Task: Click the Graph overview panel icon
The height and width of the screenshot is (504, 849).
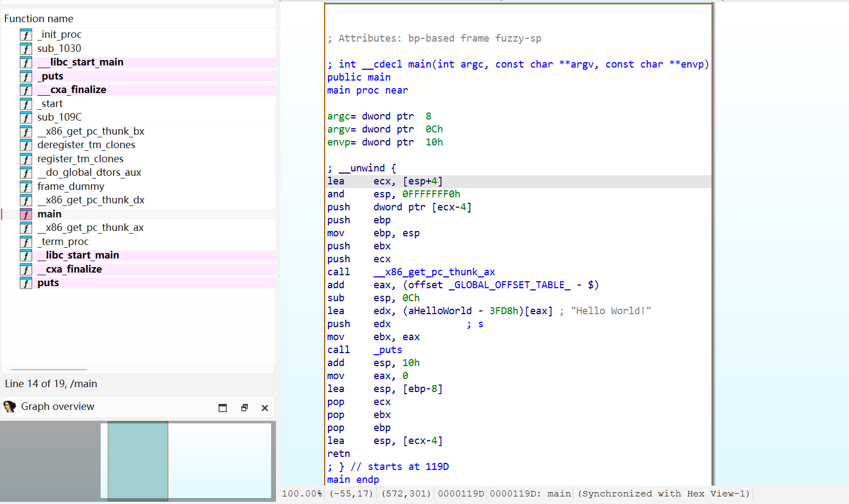Action: [x=10, y=407]
